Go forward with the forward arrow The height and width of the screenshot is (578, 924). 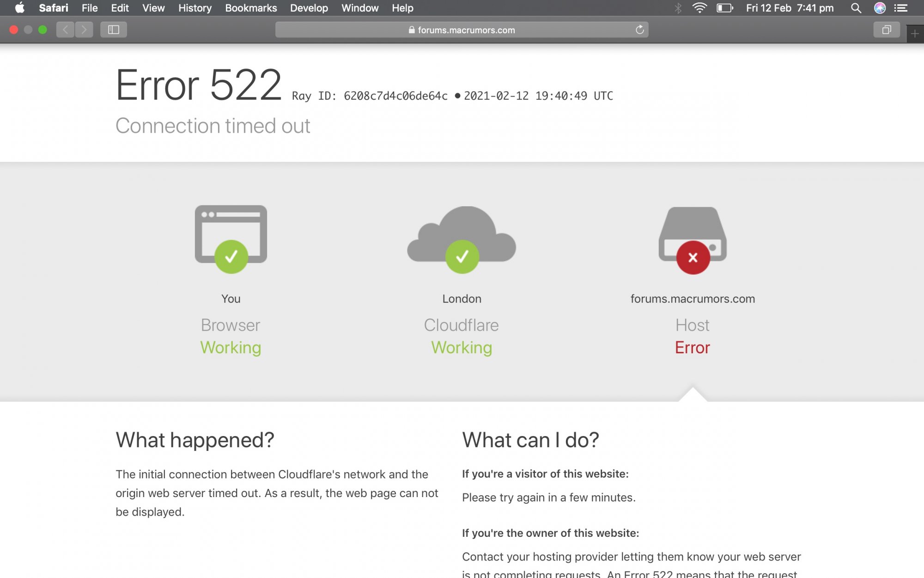pyautogui.click(x=84, y=30)
